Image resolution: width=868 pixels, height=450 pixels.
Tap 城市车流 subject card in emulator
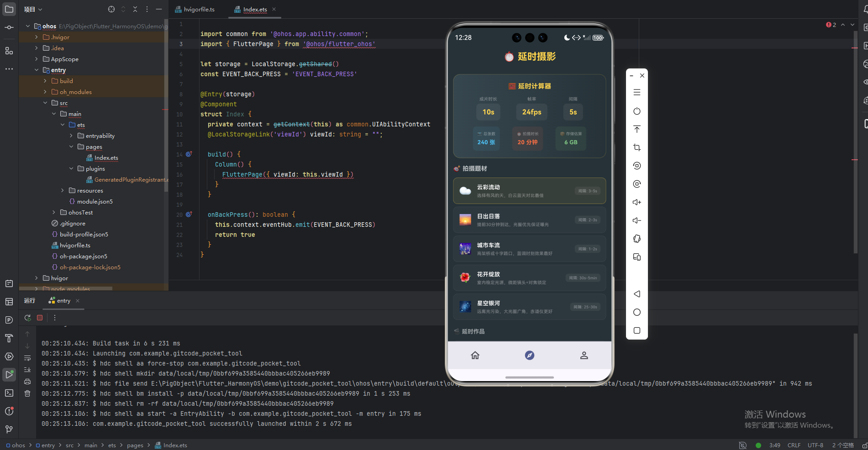530,249
